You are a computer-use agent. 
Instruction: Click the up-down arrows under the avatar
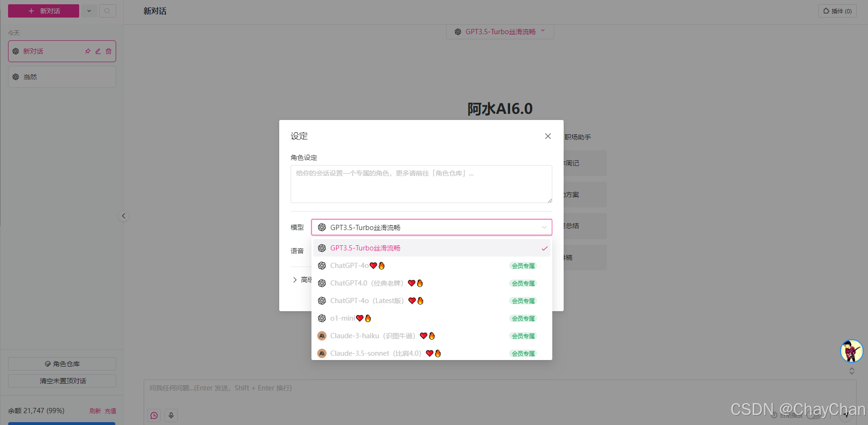852,371
